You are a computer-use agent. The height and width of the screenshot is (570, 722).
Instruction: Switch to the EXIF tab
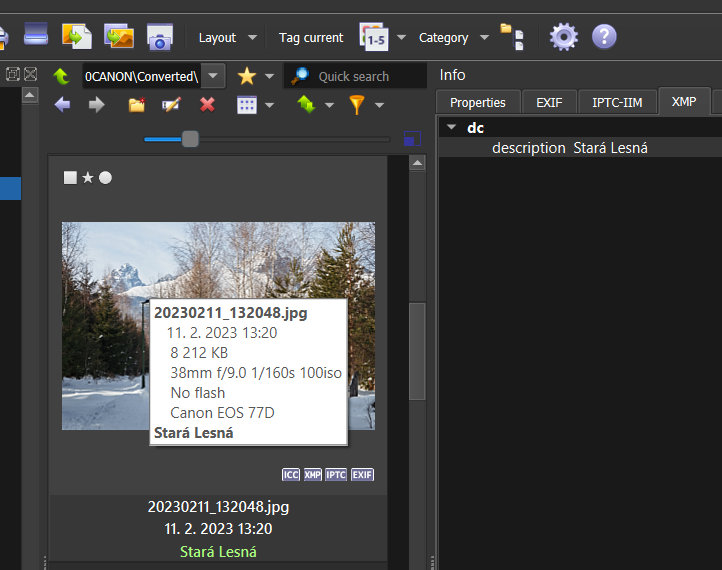coord(549,102)
